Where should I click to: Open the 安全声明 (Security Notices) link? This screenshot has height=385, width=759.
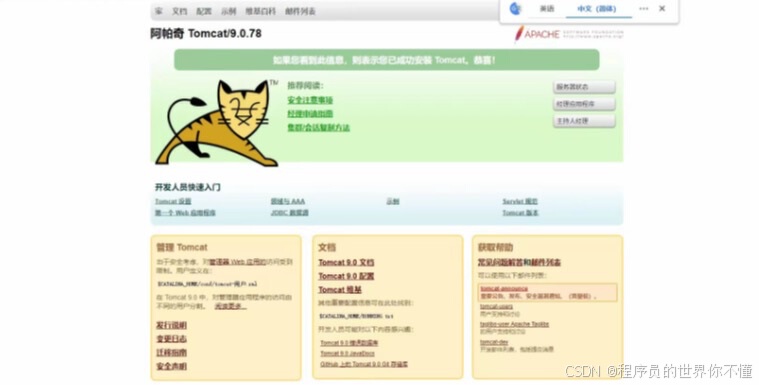(171, 367)
